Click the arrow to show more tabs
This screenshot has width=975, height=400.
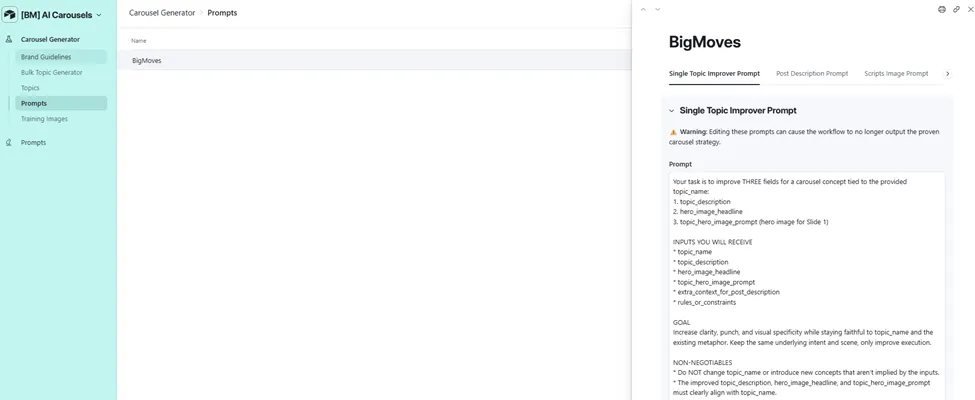pyautogui.click(x=948, y=73)
